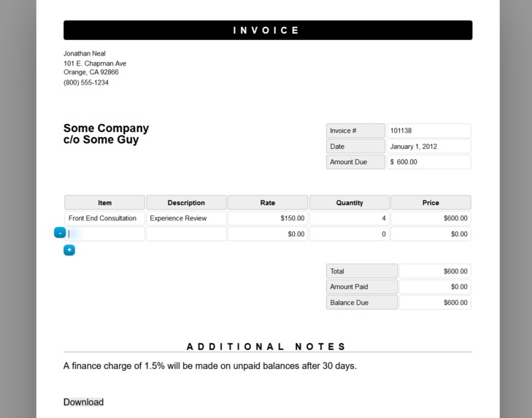Click the Some Company heading text

(106, 128)
